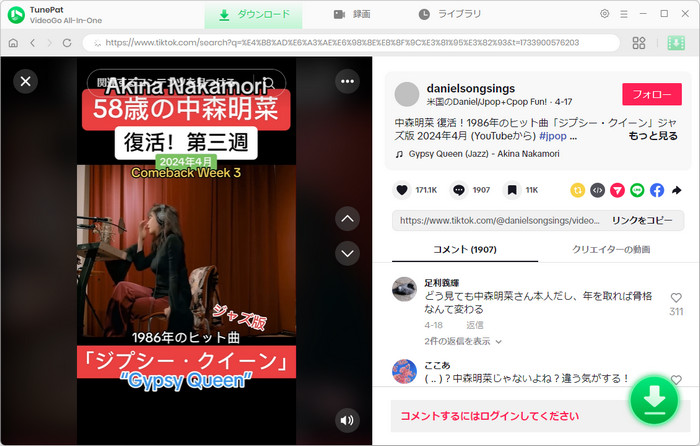This screenshot has width=700, height=446.
Task: Open comments via speech bubble icon
Action: tap(458, 190)
